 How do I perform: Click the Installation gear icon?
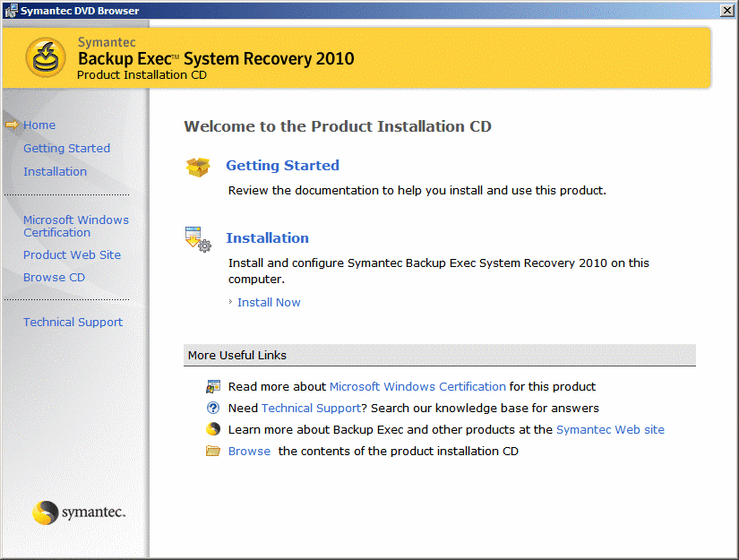(x=198, y=239)
